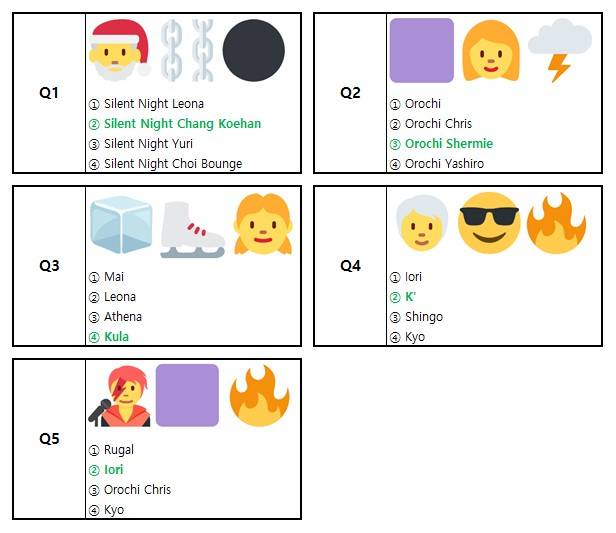Choose Rugal as the Q5 answer
Viewport: 616px width, 533px height.
(118, 450)
